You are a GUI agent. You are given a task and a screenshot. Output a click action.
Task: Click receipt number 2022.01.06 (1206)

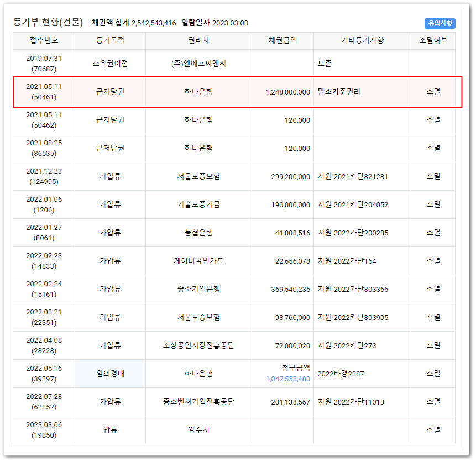point(44,204)
